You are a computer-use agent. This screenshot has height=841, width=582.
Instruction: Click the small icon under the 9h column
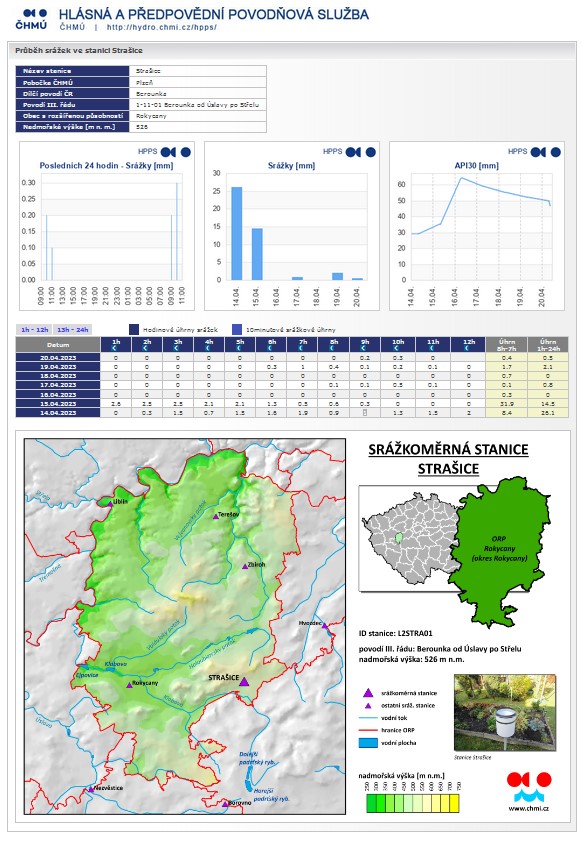tap(365, 348)
